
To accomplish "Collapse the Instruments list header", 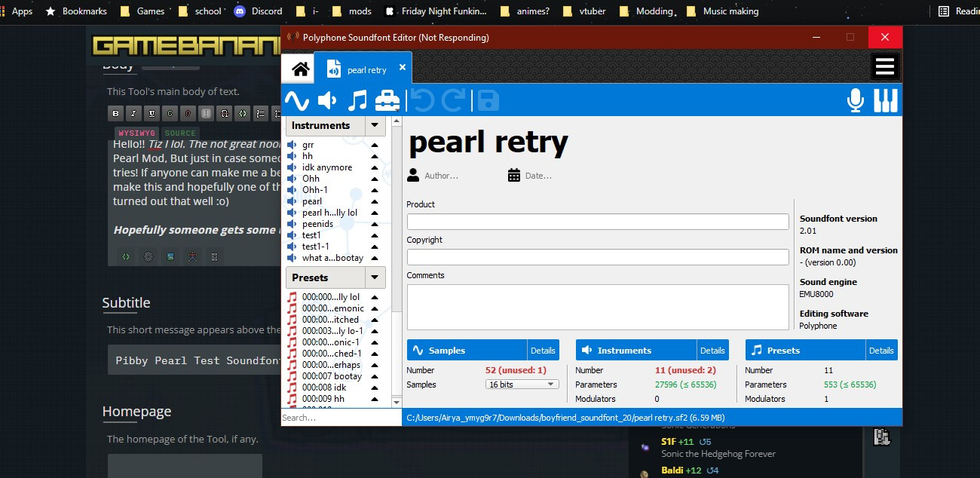I will point(373,125).
